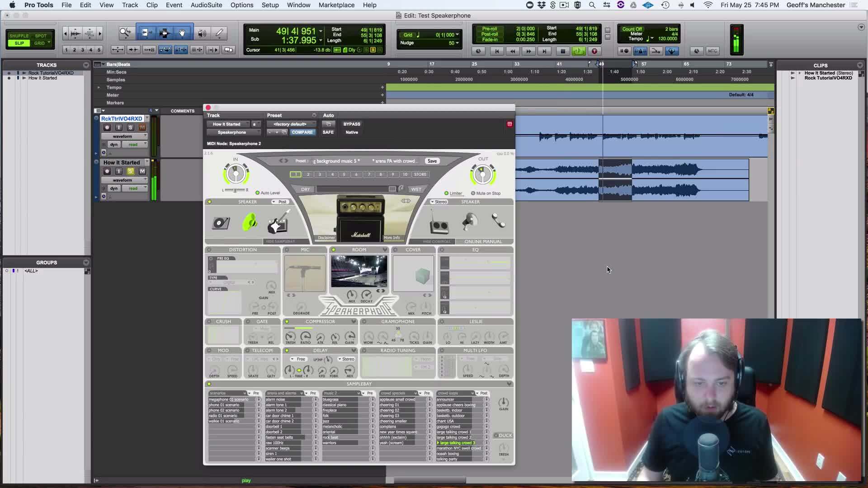The width and height of the screenshot is (868, 488).
Task: Select the Selector waveform tool
Action: (165, 33)
